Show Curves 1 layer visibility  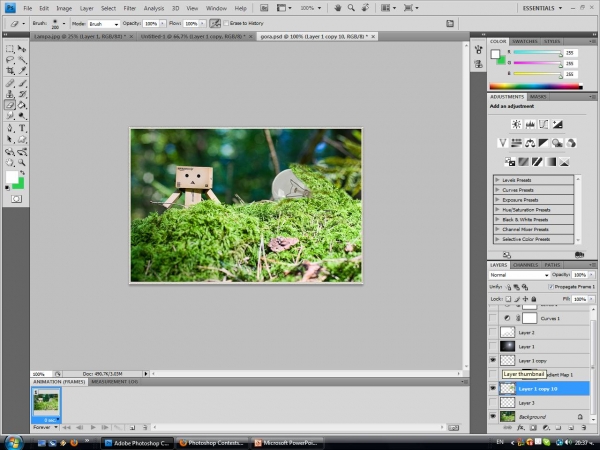click(493, 318)
